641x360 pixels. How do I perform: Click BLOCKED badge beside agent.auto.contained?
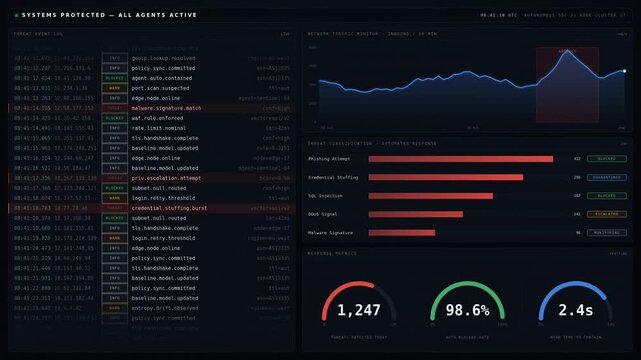click(x=114, y=78)
